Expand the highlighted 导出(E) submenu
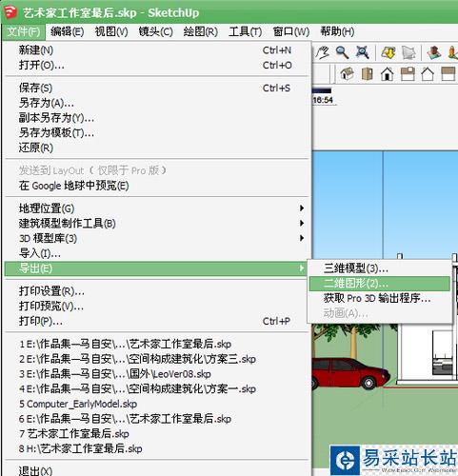Viewport: 458px width, 476px height. click(x=156, y=268)
